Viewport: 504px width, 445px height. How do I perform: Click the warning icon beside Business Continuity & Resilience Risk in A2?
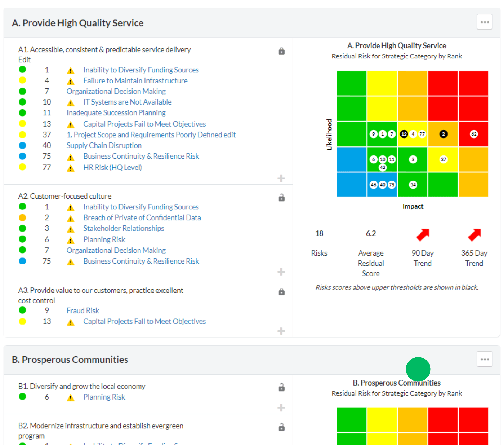(71, 262)
